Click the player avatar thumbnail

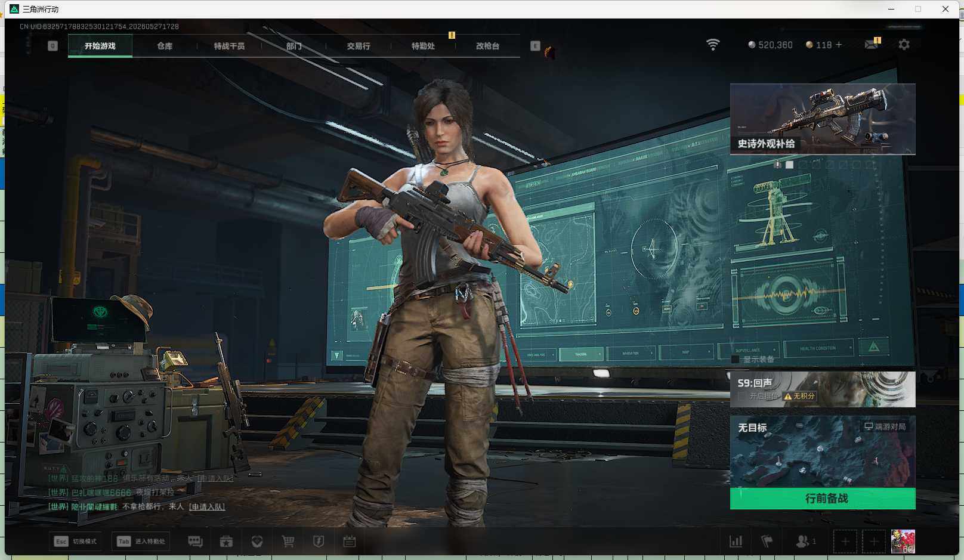click(x=903, y=542)
